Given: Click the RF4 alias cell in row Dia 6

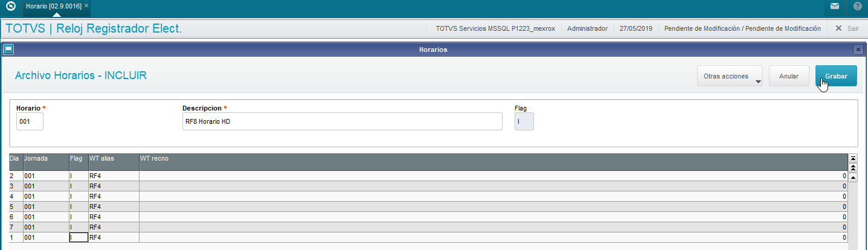Looking at the screenshot, I should click(114, 217).
